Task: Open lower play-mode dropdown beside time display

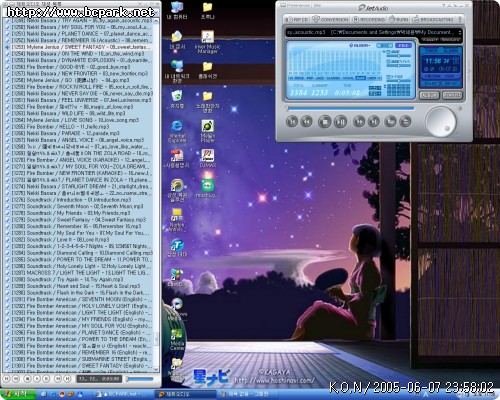Action: point(375,94)
